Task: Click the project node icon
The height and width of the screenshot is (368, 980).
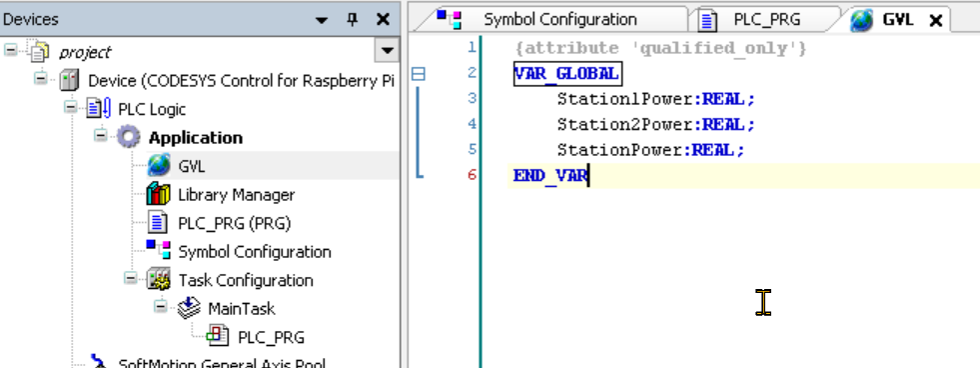Action: [x=39, y=51]
